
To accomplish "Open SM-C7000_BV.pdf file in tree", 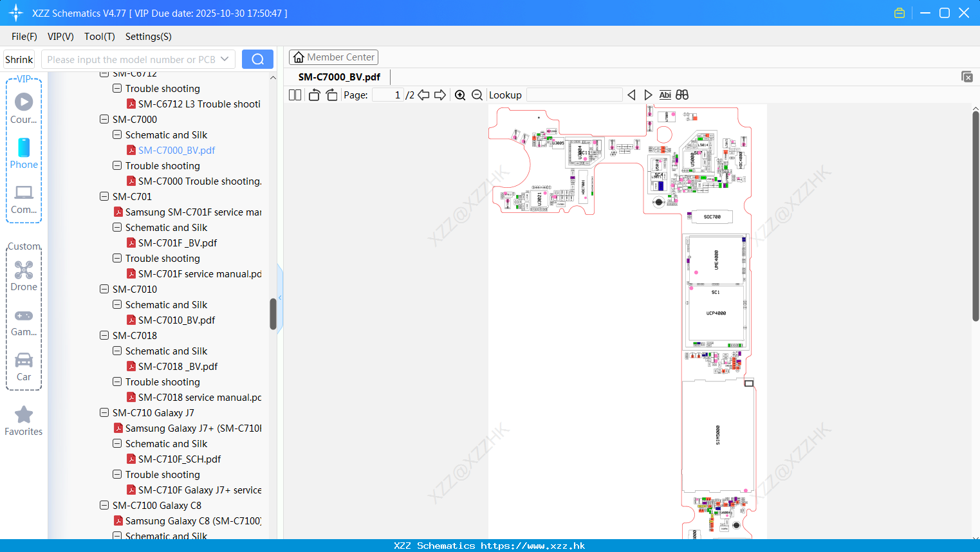I will pos(176,150).
